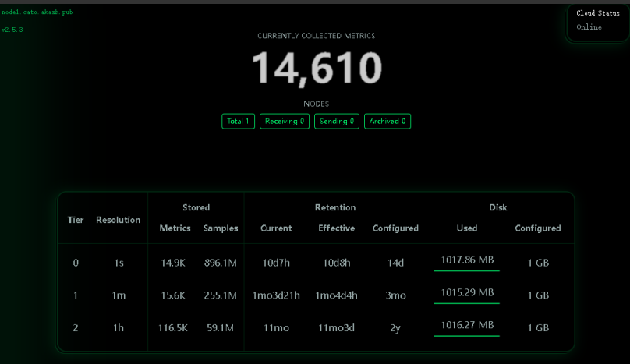Screen dimensions: 630x364
Task: Click the Tier 1 disk usage bar
Action: (466, 303)
